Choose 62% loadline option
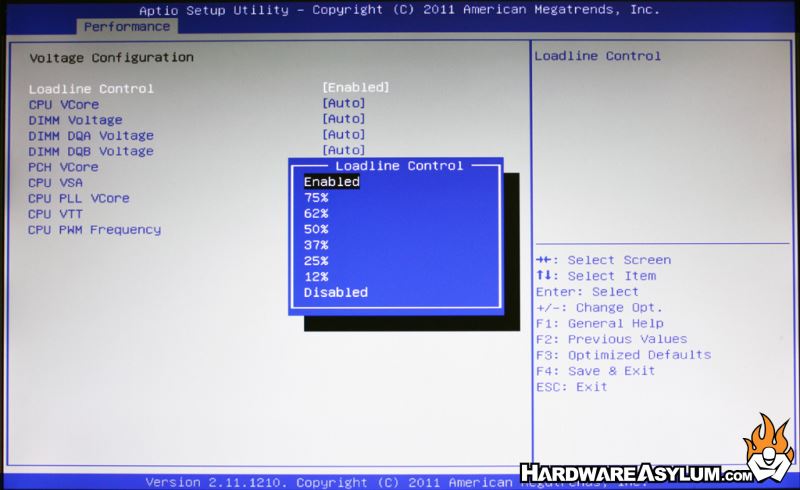Screen dimensions: 800x490 click(x=316, y=213)
